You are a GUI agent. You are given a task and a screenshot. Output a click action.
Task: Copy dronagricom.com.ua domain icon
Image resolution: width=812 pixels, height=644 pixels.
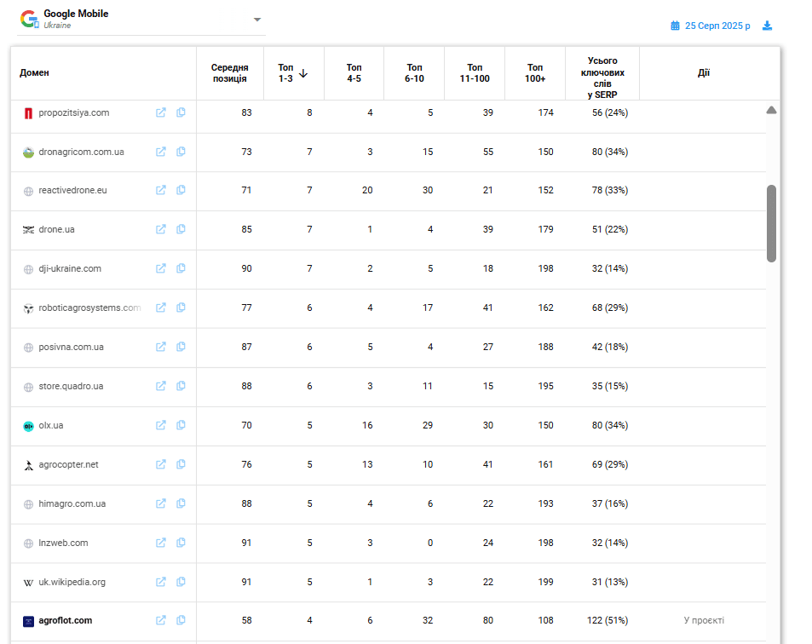[x=181, y=152]
